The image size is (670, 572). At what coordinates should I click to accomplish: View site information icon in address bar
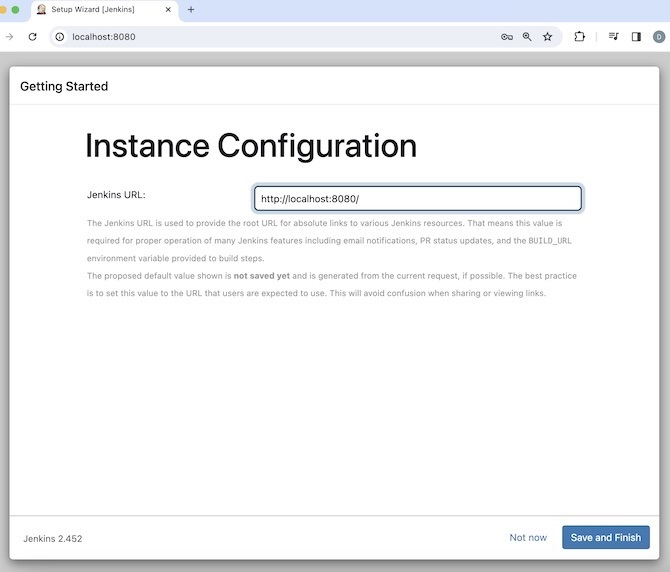pos(60,37)
